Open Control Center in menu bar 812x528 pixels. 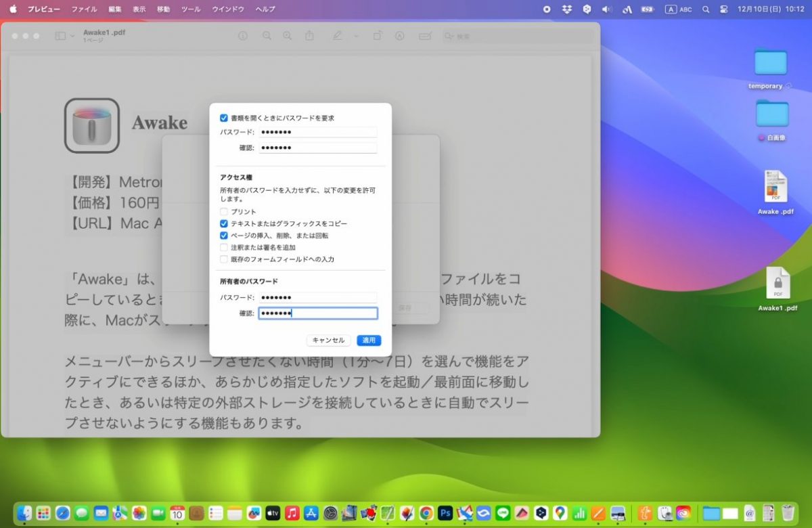pyautogui.click(x=723, y=9)
